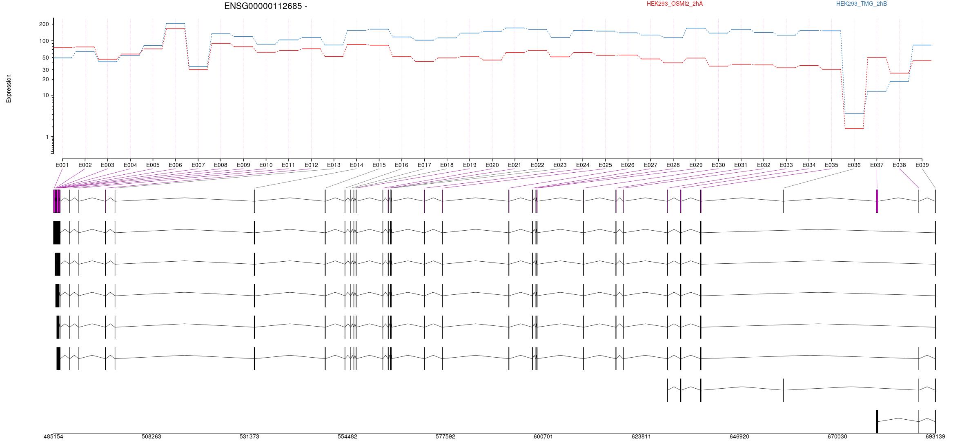Screen dimensions: 980x445
Task: Click exon label E022
Action: [537, 165]
